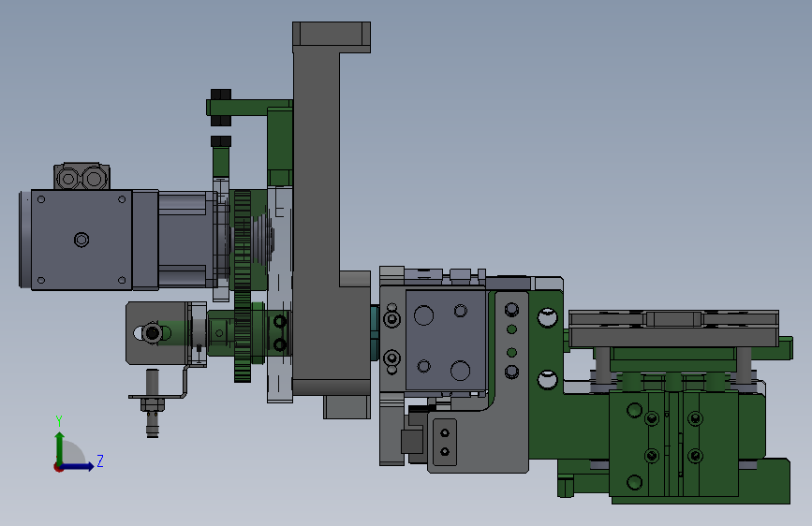
Task: Click the top cap of the vertical bracket
Action: click(x=332, y=37)
